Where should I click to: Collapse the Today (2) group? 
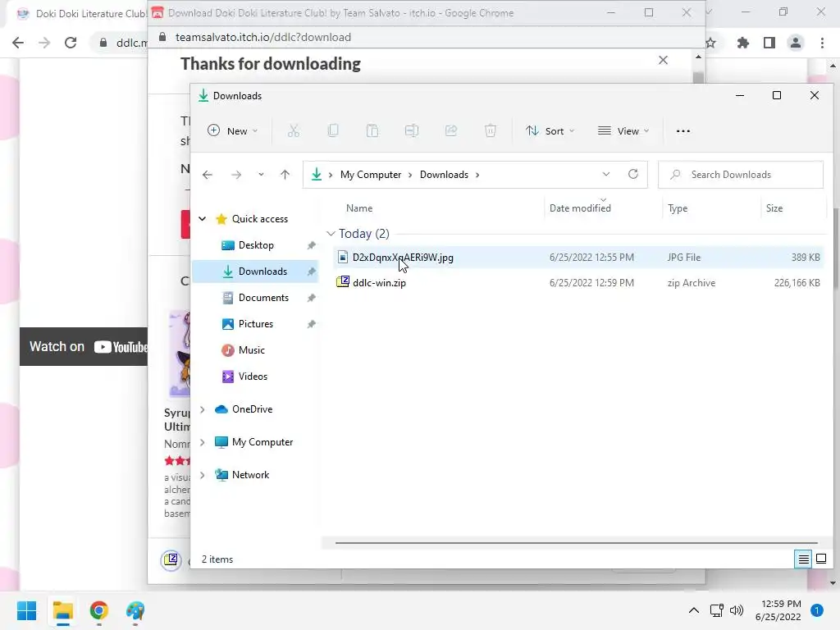tap(331, 234)
